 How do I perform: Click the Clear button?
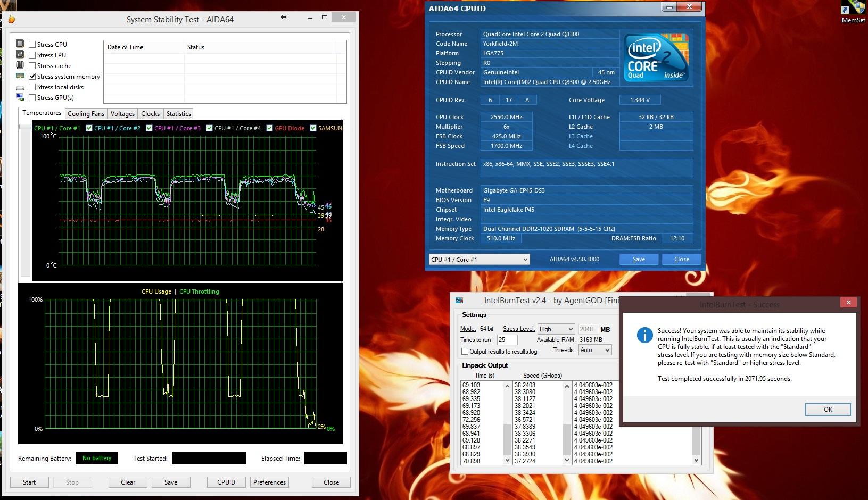128,482
